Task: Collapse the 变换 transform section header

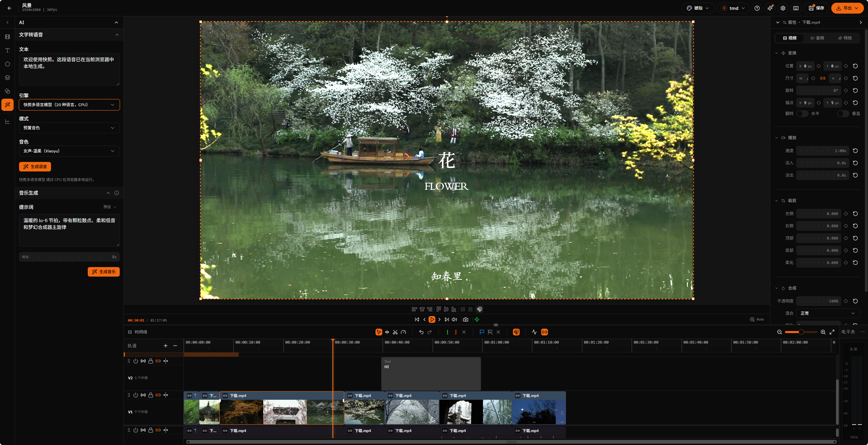Action: [786, 53]
